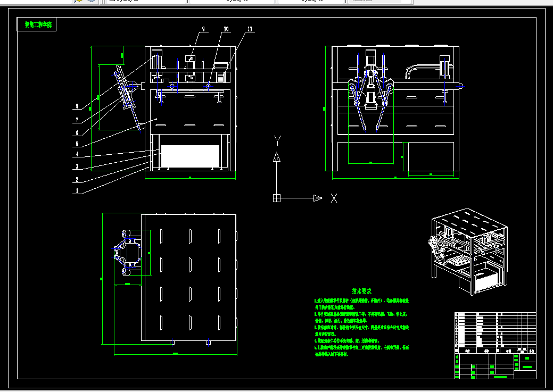The width and height of the screenshot is (553, 392).
Task: Click part callout number 3
Action: pos(77,166)
